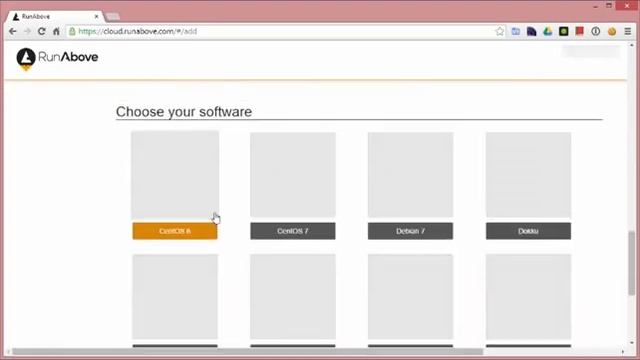This screenshot has height=360, width=640.
Task: Click the horizontal scrollbar thumb
Action: [247, 351]
